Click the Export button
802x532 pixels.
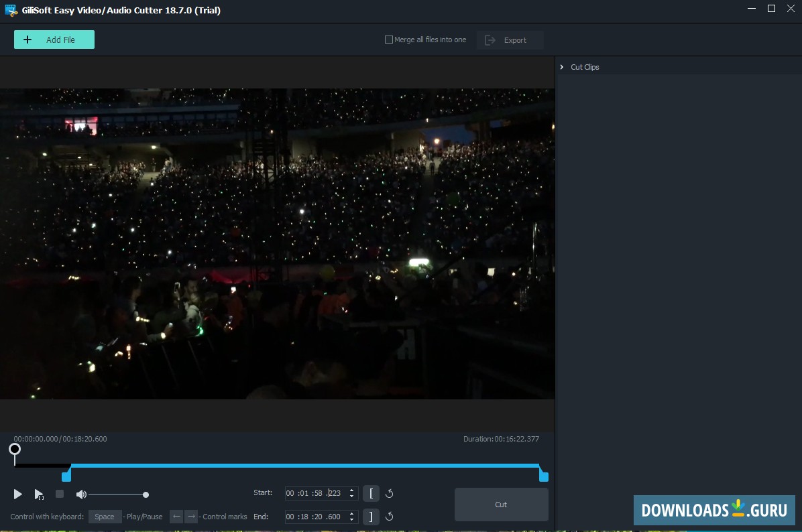tap(510, 40)
